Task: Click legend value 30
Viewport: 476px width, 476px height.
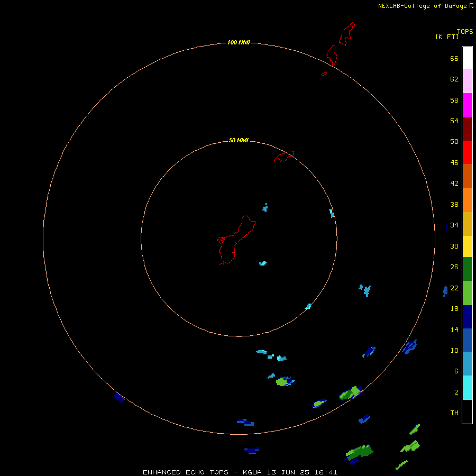Action: click(454, 246)
